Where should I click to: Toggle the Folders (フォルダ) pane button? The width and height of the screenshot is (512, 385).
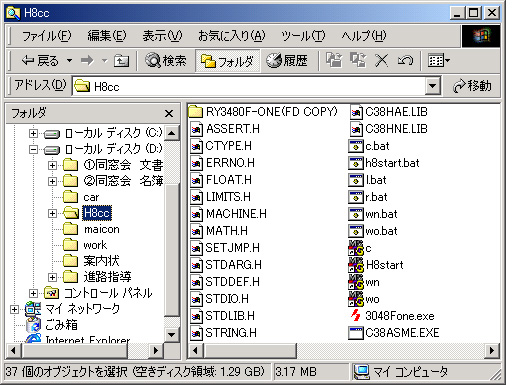pos(228,61)
